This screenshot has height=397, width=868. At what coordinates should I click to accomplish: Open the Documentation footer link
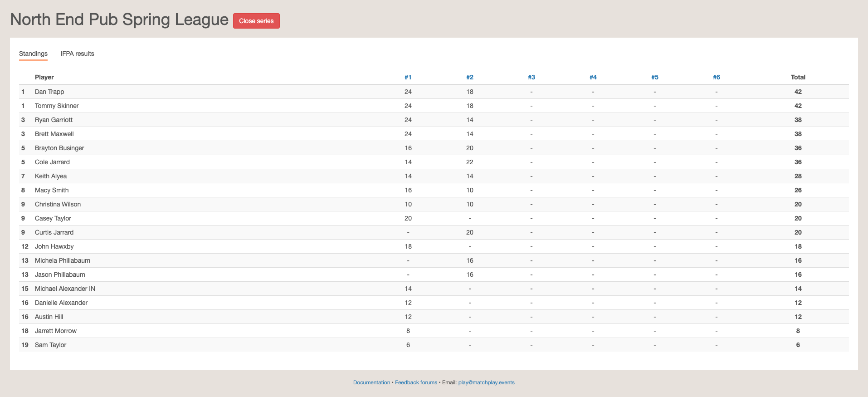point(371,382)
